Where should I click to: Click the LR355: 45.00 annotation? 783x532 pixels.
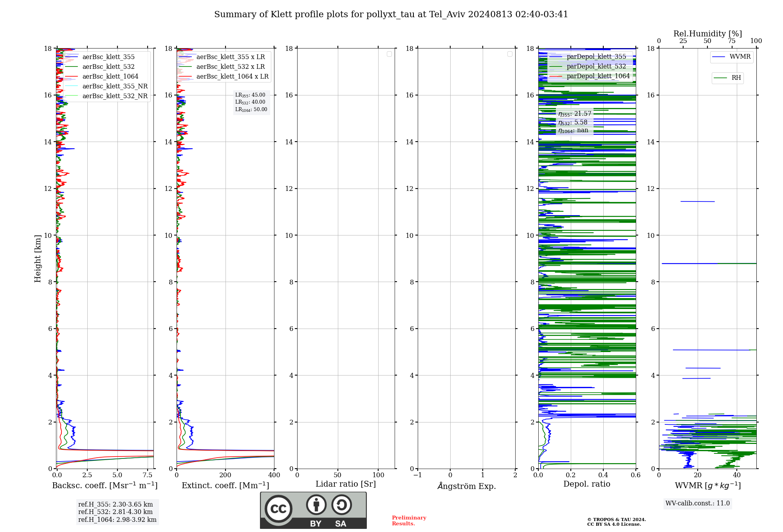point(250,95)
